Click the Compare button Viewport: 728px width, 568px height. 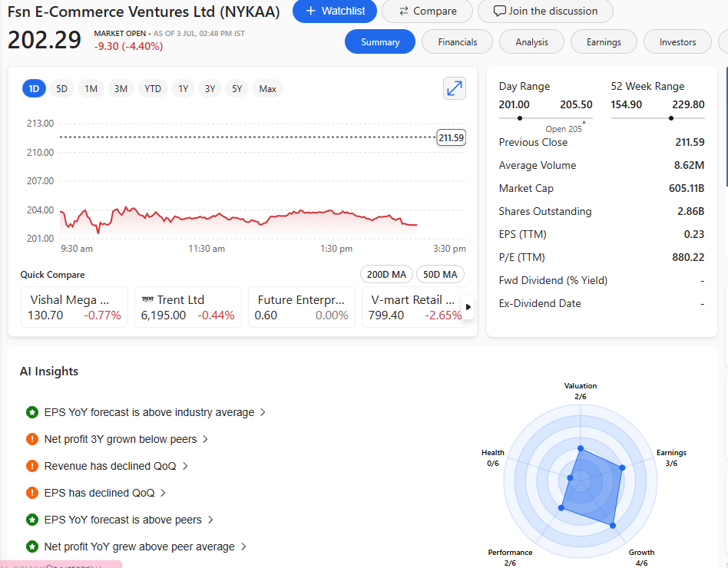tap(428, 11)
